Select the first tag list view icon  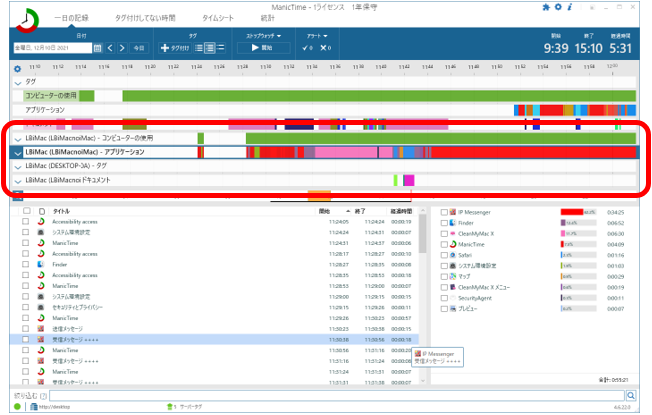coord(199,48)
